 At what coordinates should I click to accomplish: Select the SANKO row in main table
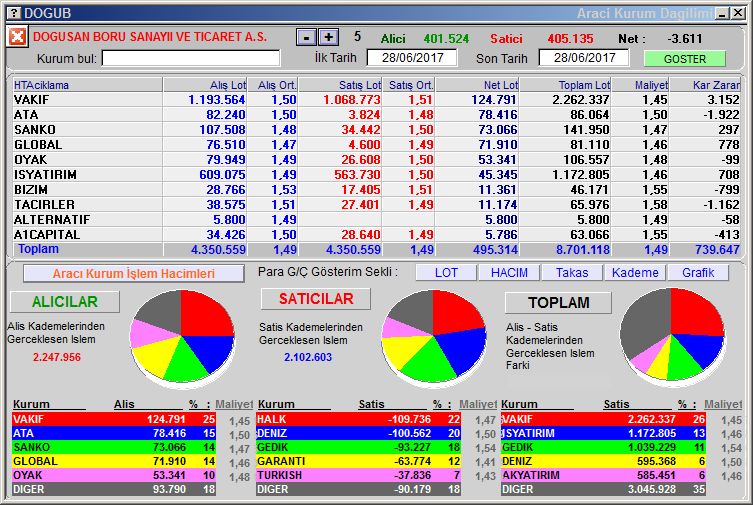(376, 130)
